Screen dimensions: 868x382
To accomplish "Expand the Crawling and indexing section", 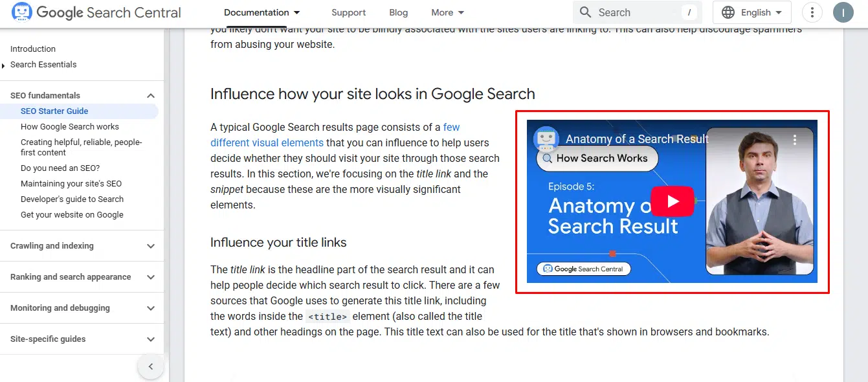I will coord(150,246).
